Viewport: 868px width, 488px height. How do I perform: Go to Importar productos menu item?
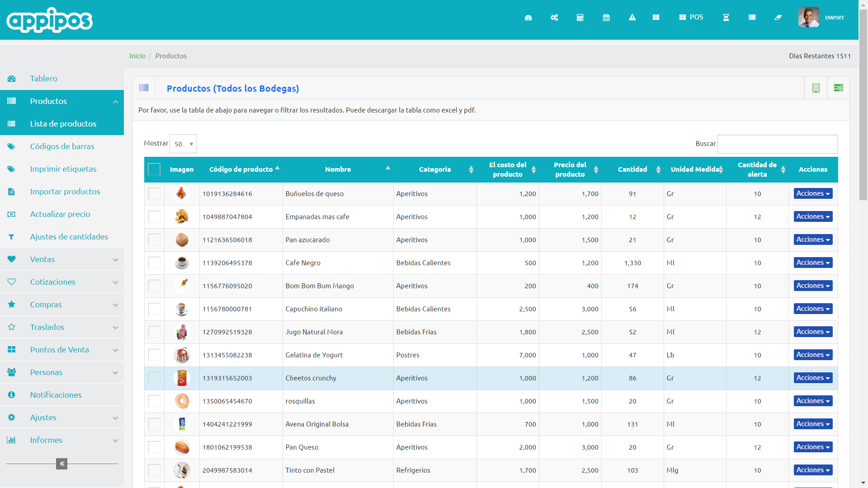point(65,192)
